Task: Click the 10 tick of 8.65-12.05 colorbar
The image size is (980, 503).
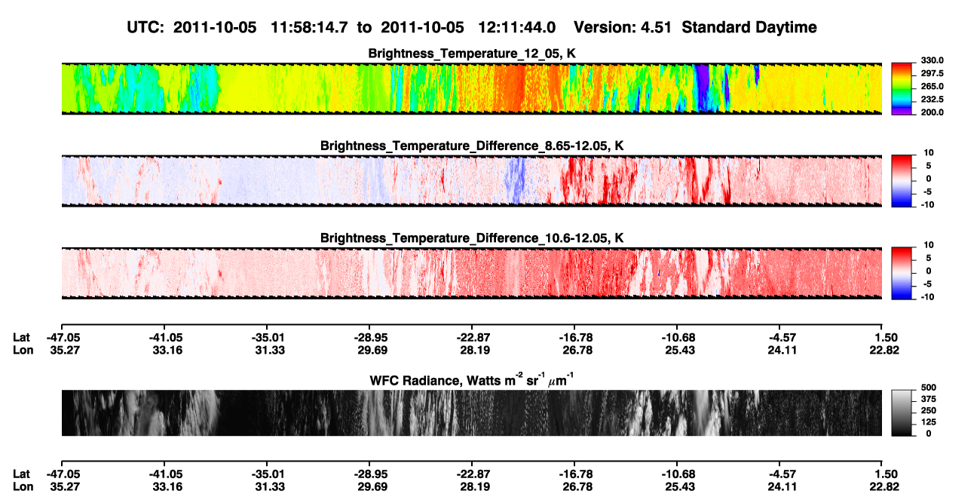Action: click(930, 153)
